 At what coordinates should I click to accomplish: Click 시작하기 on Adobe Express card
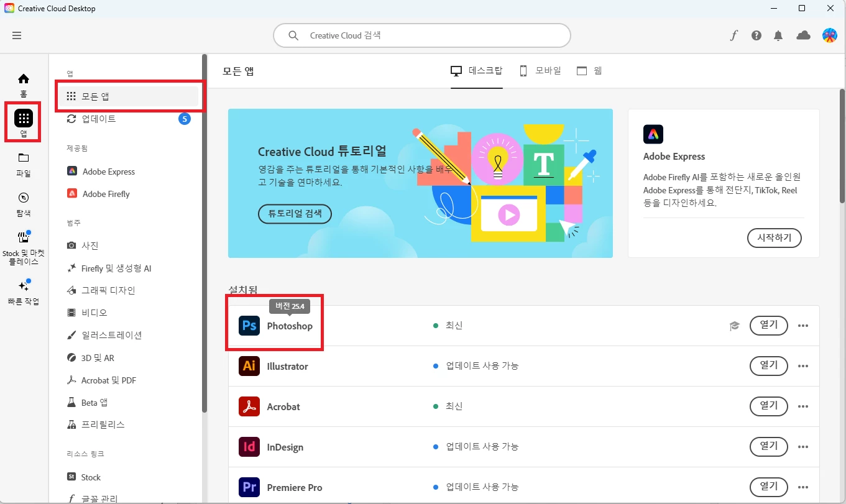[x=774, y=237]
